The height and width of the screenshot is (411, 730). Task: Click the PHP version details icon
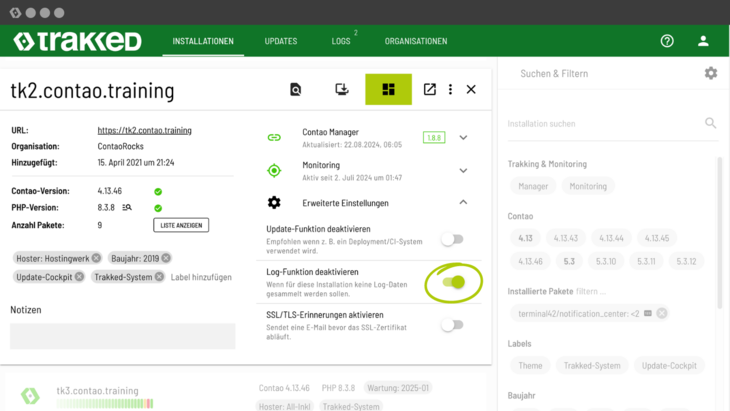point(127,208)
